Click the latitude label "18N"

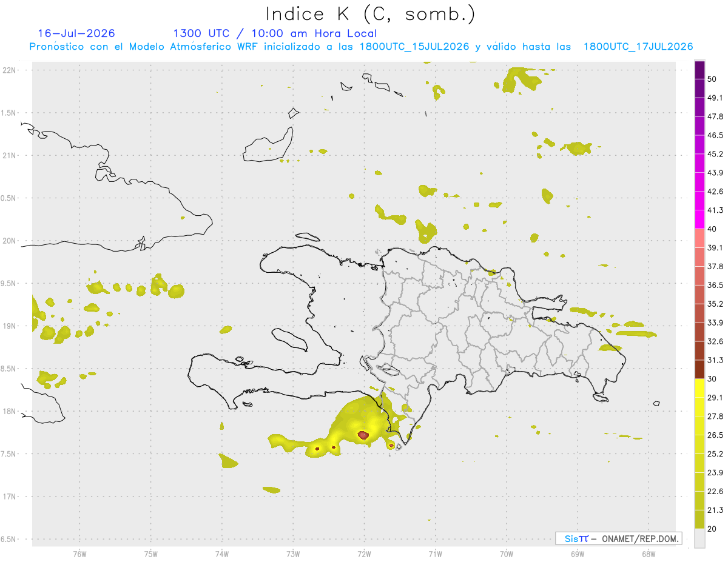10,411
